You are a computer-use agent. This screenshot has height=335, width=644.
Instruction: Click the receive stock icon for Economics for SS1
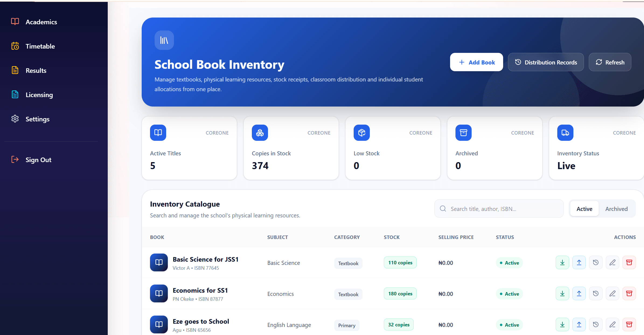point(562,293)
